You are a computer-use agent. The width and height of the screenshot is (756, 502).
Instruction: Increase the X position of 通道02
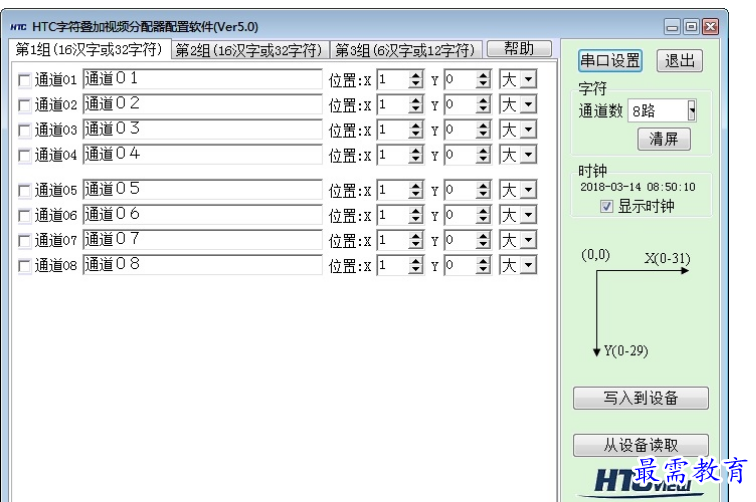(416, 100)
